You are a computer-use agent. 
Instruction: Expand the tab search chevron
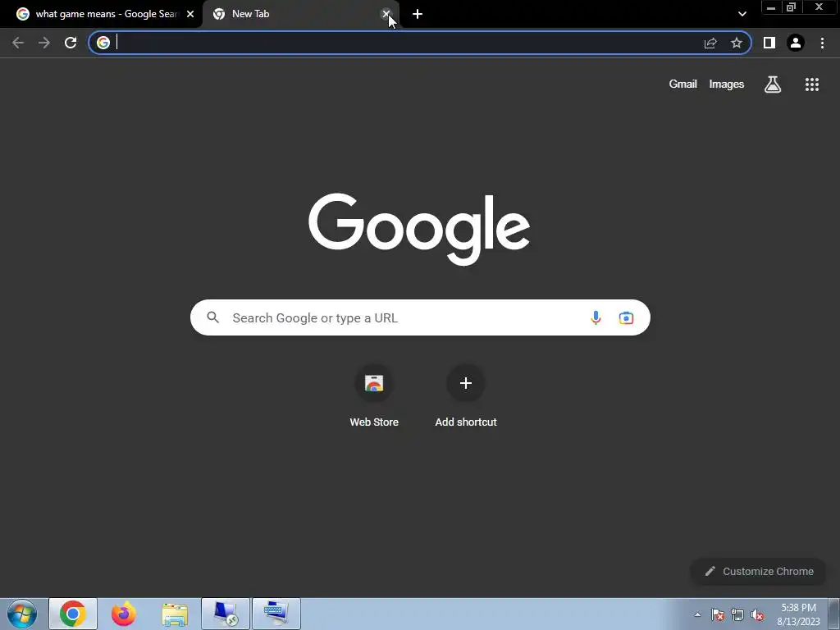pos(742,14)
